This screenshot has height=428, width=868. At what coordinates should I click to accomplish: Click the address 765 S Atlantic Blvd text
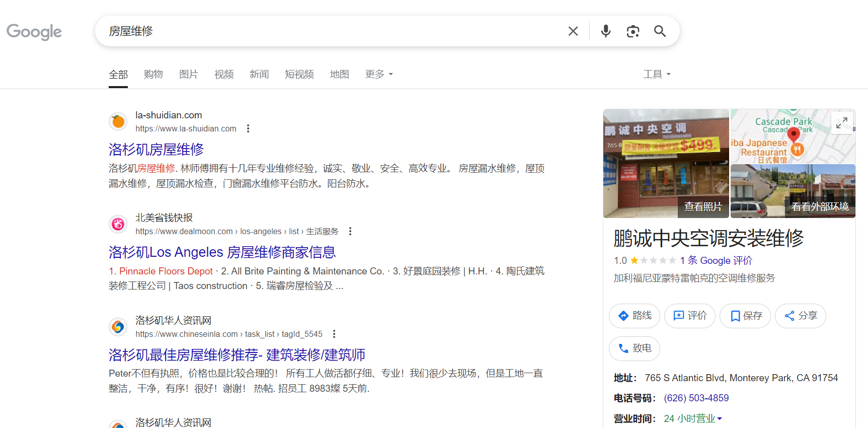coord(741,378)
